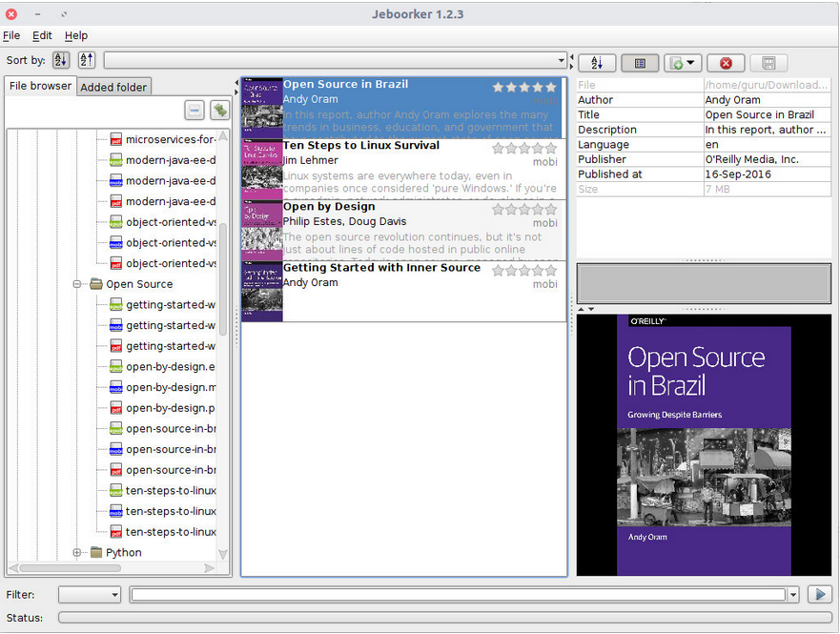Image resolution: width=840 pixels, height=634 pixels.
Task: Click the Open by Design cover thumbnail
Action: (262, 231)
